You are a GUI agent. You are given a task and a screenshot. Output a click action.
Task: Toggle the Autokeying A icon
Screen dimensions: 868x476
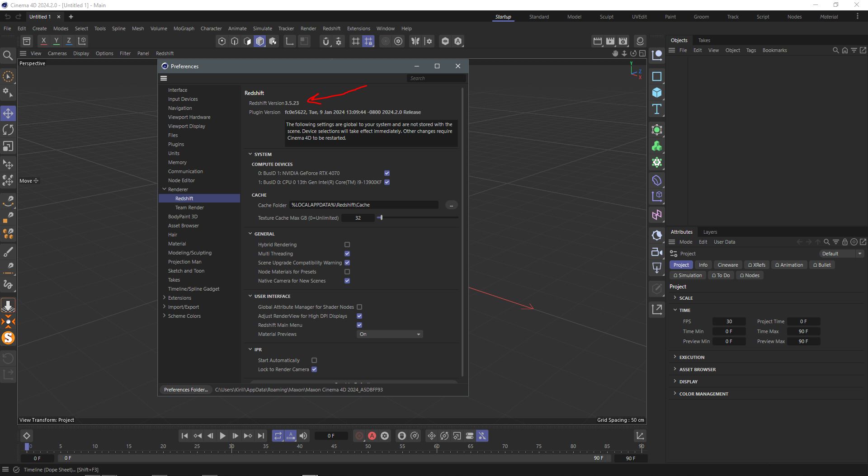click(372, 436)
